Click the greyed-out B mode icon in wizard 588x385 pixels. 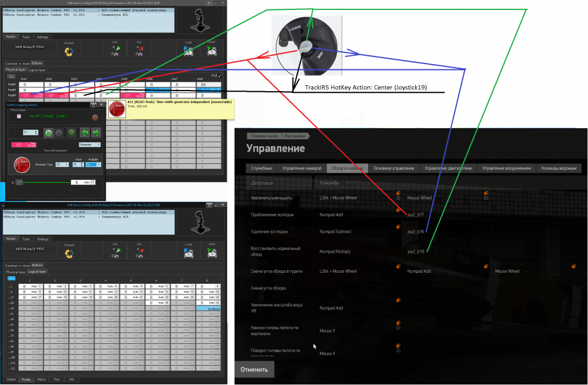point(58,133)
